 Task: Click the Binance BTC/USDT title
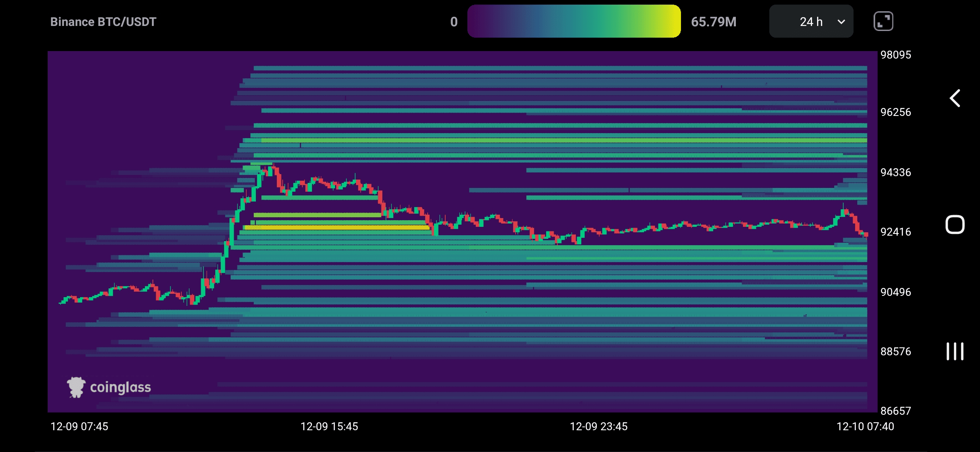[x=103, y=22]
